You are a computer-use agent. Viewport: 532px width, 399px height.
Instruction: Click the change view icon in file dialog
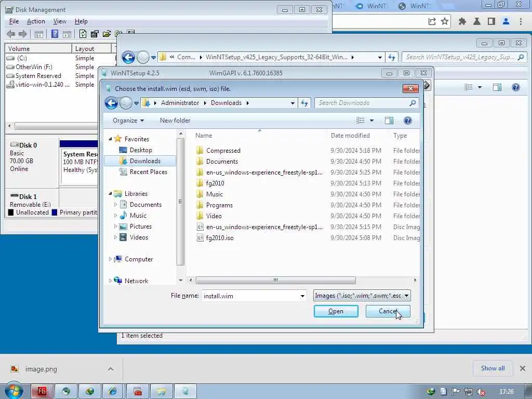click(361, 121)
